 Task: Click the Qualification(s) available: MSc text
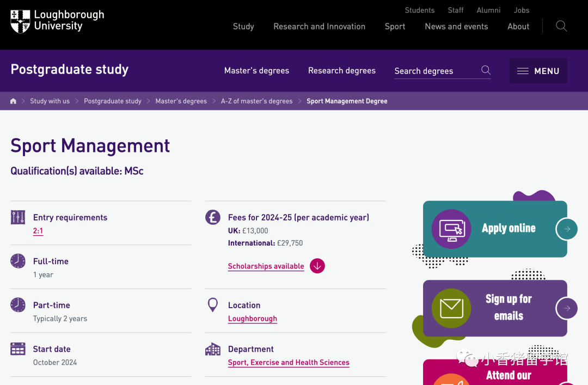(77, 171)
